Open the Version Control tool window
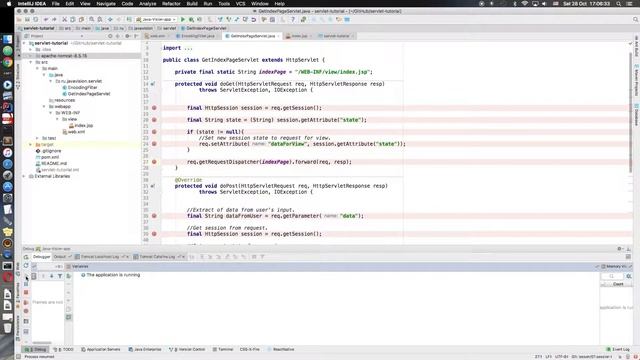640x360 pixels. [187, 349]
